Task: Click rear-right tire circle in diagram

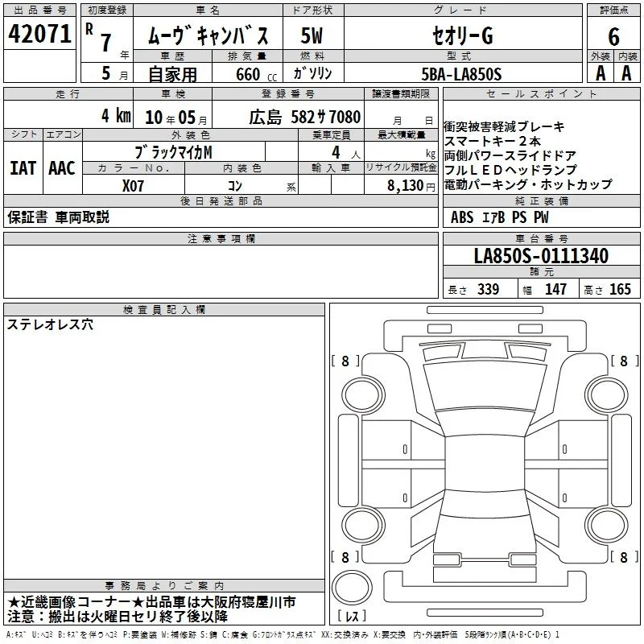Action: [x=607, y=526]
